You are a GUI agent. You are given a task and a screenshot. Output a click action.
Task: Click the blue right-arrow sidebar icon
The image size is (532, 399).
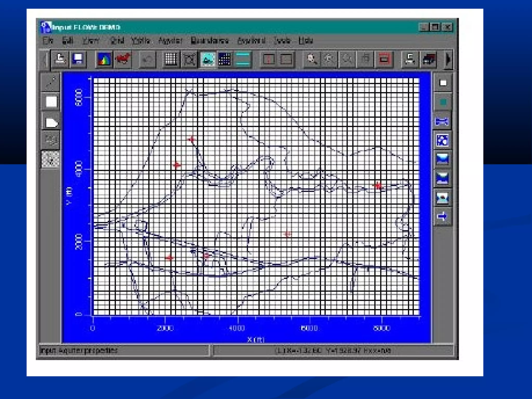click(x=442, y=216)
